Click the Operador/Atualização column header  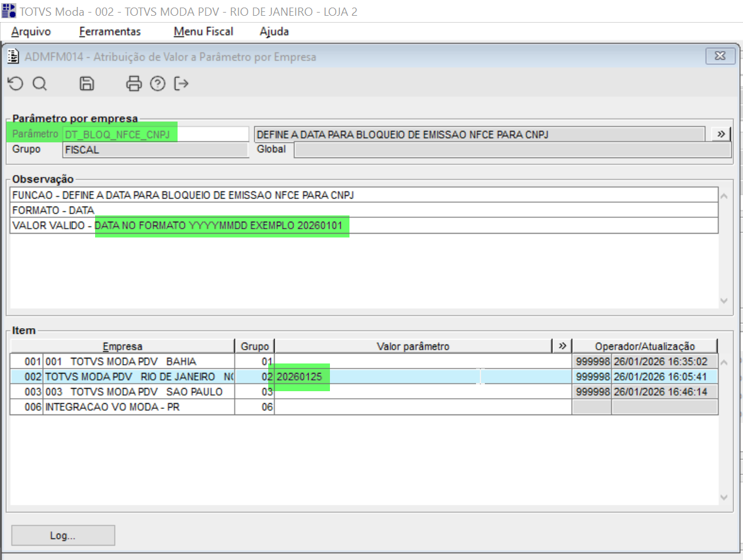pos(645,346)
